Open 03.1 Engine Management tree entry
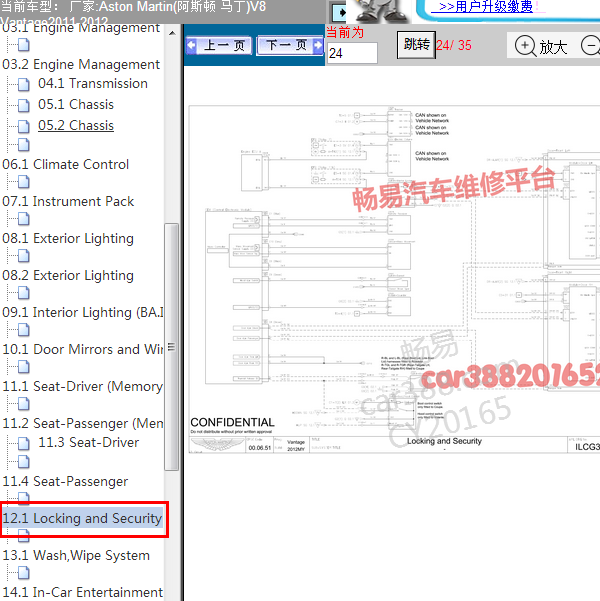 81,28
